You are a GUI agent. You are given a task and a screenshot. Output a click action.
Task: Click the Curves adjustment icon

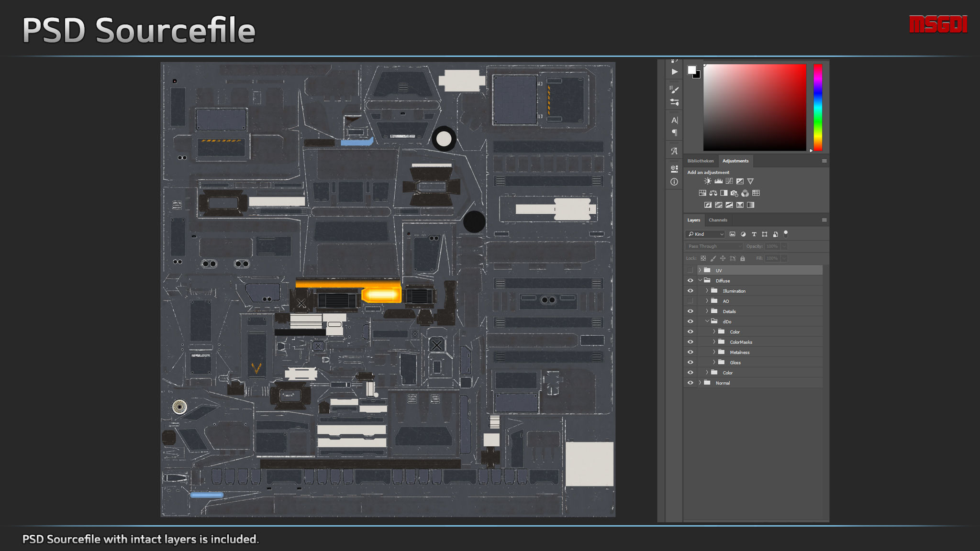click(x=729, y=181)
